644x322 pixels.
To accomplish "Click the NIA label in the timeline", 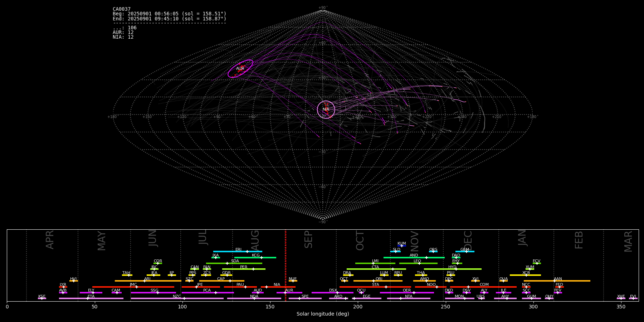I will coord(277,285).
